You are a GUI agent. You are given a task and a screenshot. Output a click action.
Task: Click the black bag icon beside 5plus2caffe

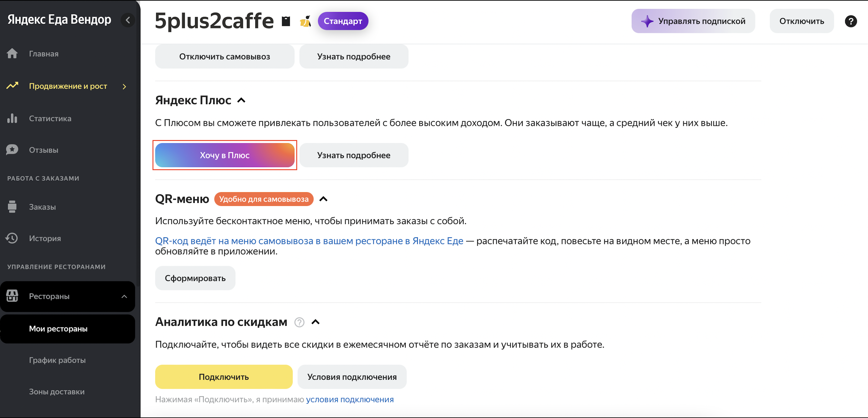(x=286, y=21)
